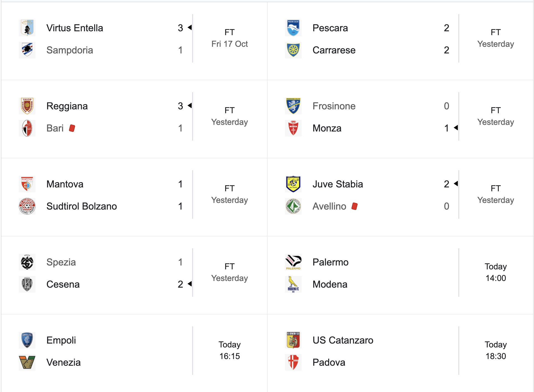The image size is (534, 392).
Task: Click the arrow next to Monza's score
Action: [456, 128]
